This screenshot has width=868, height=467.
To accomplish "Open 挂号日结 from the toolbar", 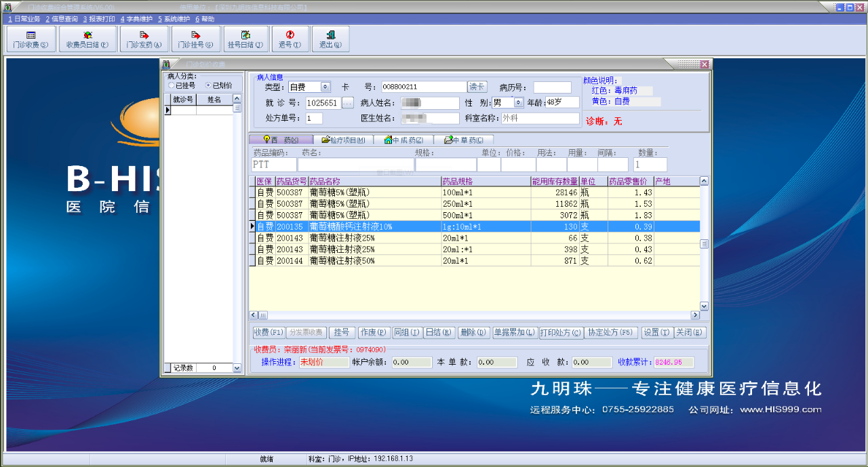I will coord(245,39).
